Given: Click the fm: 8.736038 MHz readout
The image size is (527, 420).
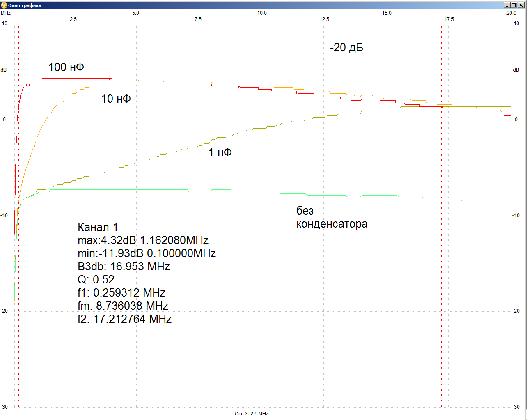Looking at the screenshot, I should click(123, 306).
